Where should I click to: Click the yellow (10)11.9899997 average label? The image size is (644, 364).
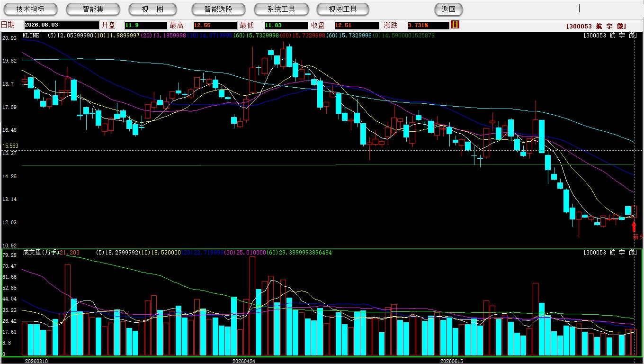pos(116,36)
